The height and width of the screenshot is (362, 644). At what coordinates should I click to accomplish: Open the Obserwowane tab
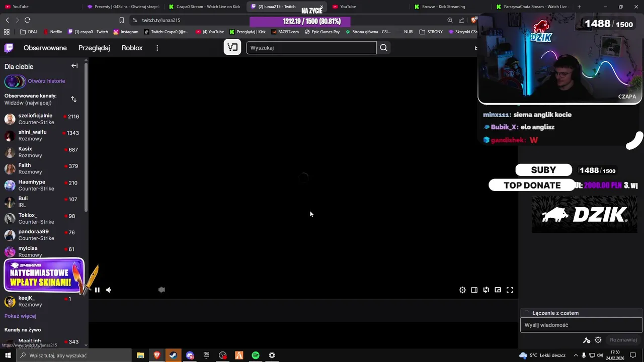45,48
